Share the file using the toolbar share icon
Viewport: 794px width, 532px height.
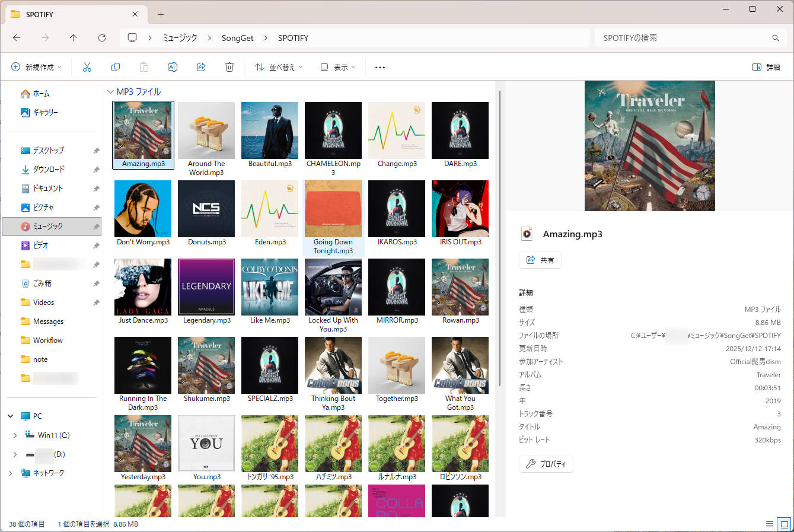click(x=201, y=67)
